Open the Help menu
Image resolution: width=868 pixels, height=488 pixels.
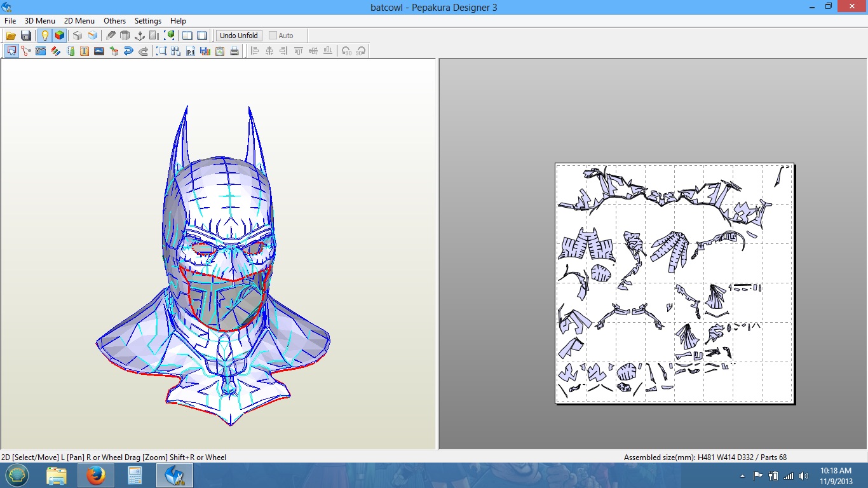[x=179, y=21]
